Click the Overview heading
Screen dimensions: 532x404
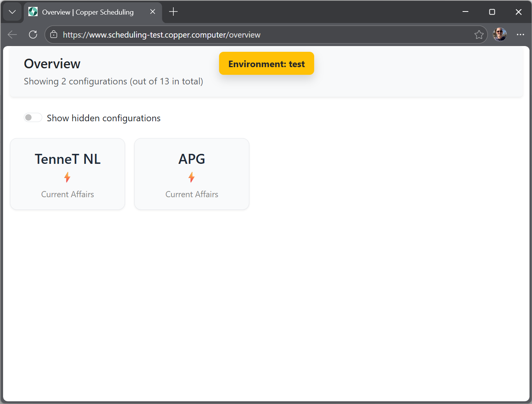tap(52, 64)
